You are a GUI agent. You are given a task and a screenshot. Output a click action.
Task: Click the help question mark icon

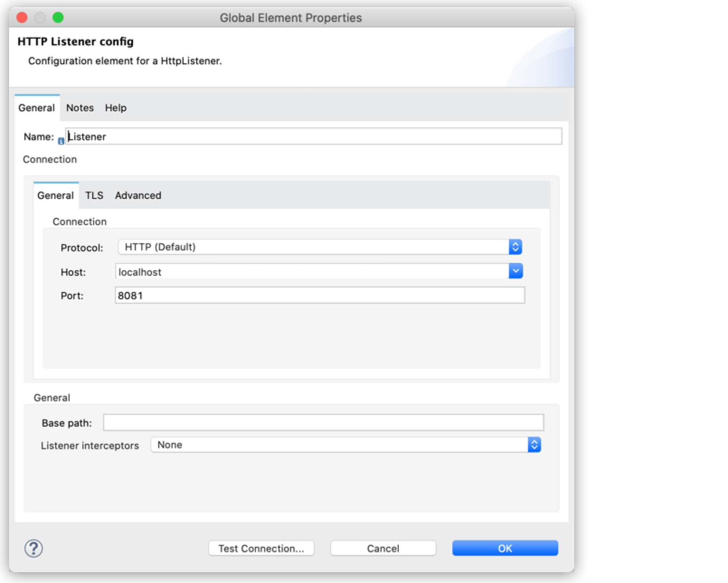[x=33, y=548]
